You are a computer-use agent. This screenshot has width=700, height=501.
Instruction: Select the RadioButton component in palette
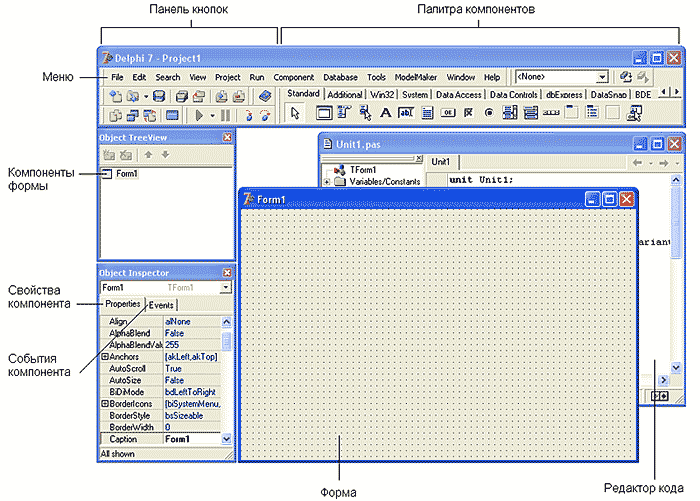(489, 113)
